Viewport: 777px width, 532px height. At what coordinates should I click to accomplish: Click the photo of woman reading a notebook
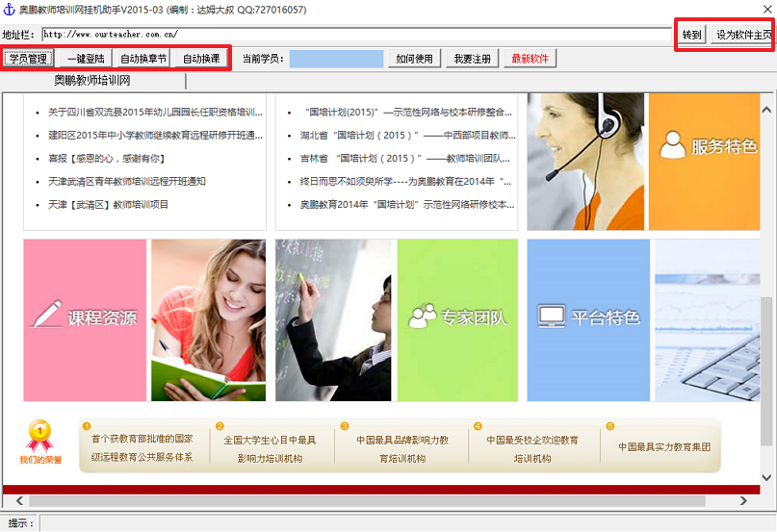coord(209,320)
